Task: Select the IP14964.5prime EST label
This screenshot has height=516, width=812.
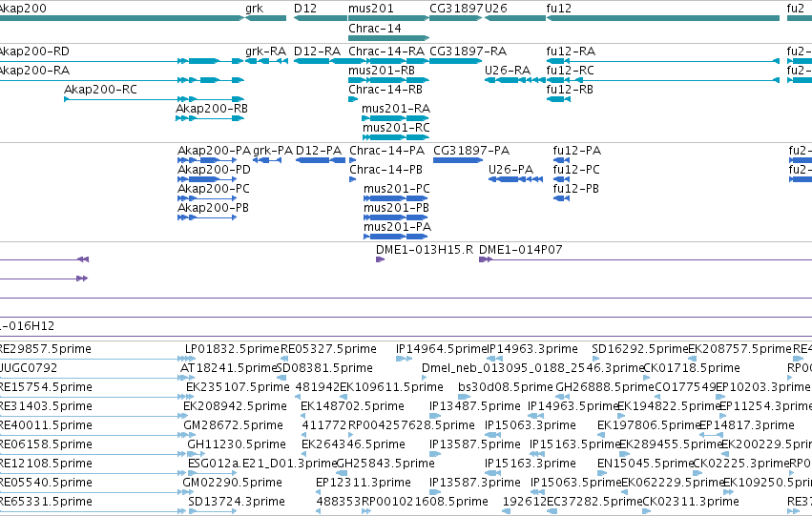Action: (x=442, y=349)
